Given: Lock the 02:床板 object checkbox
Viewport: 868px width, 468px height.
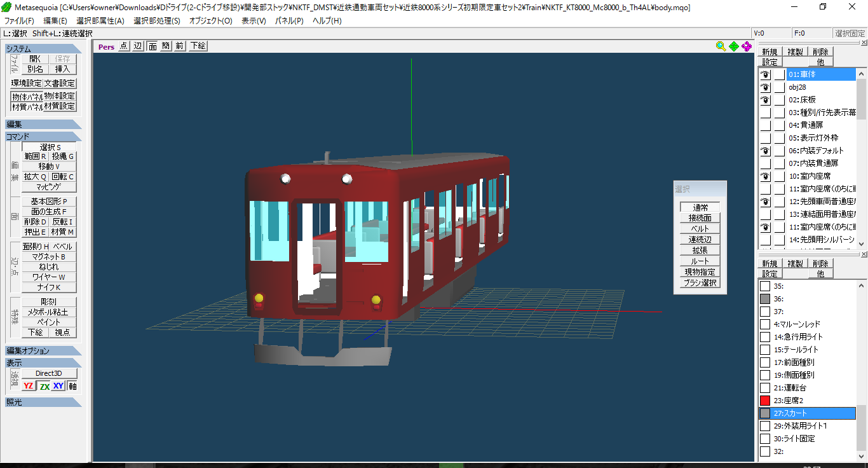Looking at the screenshot, I should (x=780, y=100).
